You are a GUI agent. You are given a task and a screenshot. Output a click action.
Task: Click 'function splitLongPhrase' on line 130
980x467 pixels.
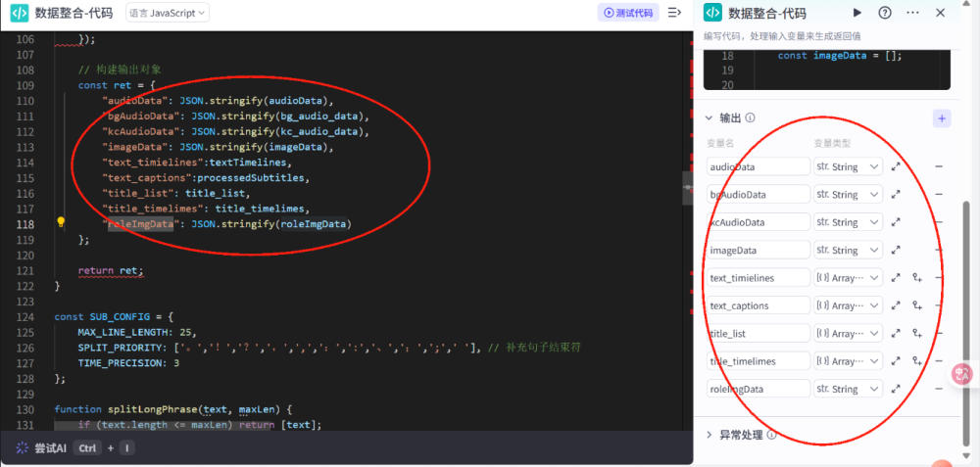(126, 409)
